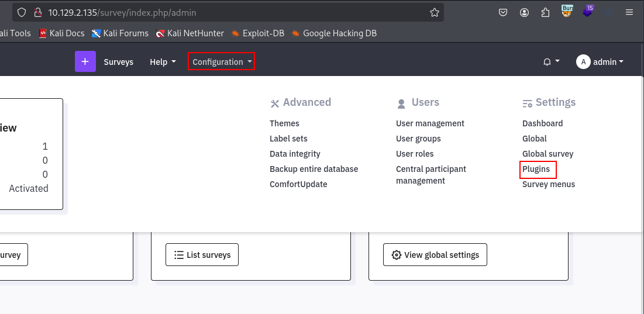Open Firefox hamburger application menu
This screenshot has height=314, width=644.
click(629, 13)
